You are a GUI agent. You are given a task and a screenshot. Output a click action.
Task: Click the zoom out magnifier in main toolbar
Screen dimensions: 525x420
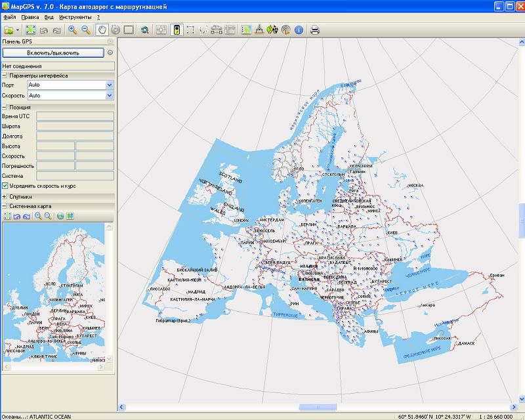(x=85, y=30)
